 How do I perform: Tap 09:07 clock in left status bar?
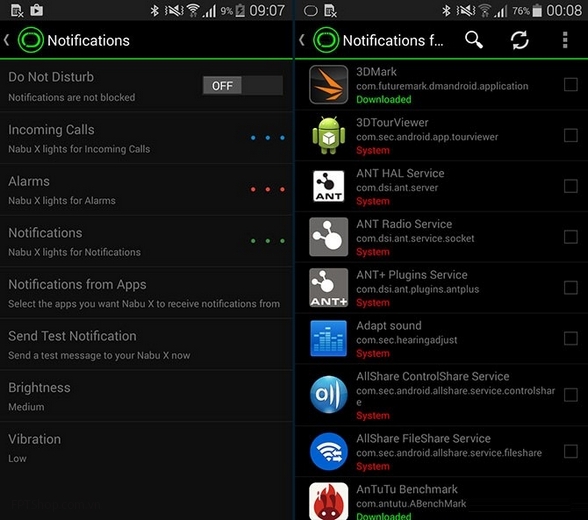coord(267,10)
